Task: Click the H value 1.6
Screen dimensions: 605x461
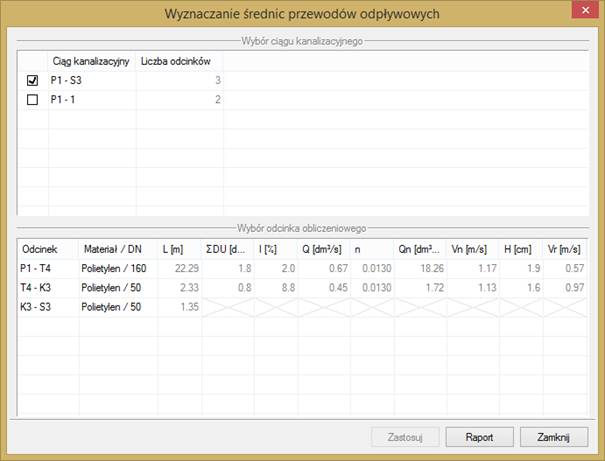Action: pos(521,288)
